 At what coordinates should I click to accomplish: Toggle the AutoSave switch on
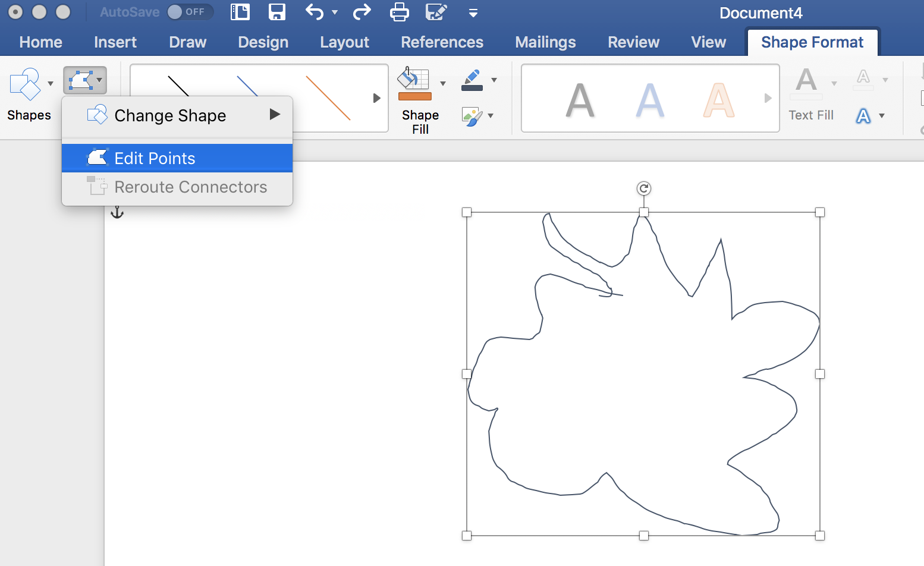[189, 12]
